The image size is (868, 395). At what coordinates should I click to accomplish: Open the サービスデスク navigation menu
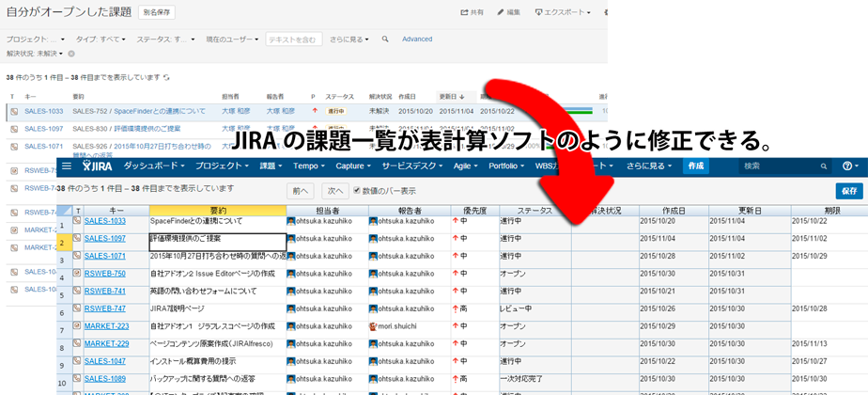coord(412,166)
